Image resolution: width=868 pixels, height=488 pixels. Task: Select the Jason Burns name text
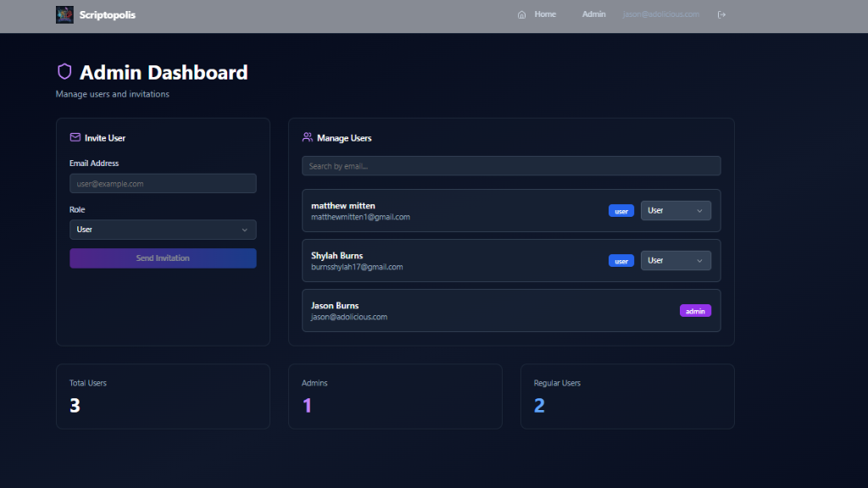[335, 305]
